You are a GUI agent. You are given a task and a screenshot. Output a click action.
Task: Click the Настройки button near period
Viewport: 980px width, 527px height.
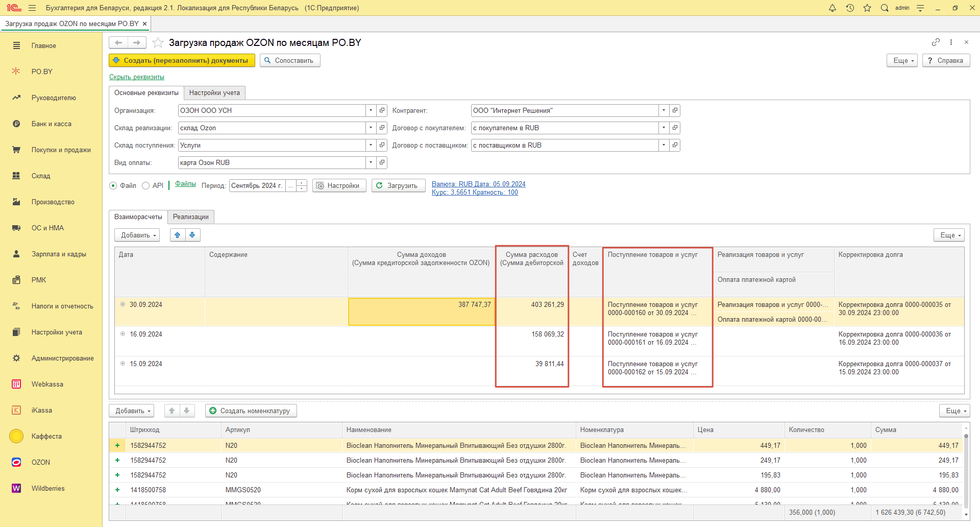tap(339, 185)
